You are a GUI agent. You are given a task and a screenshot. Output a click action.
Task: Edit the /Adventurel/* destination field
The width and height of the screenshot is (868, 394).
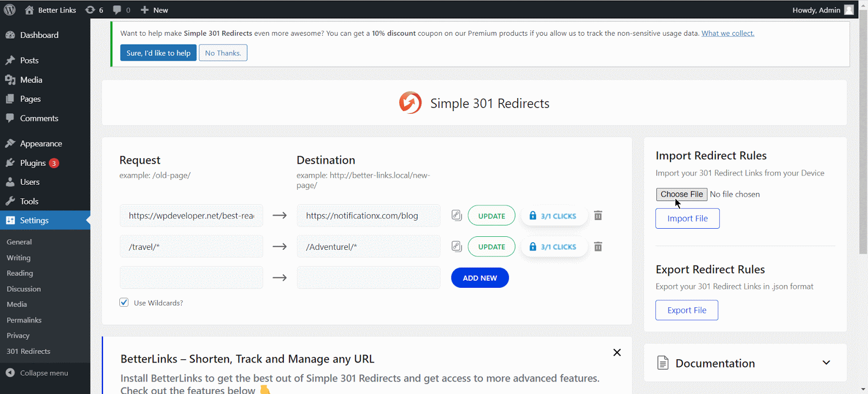(x=368, y=247)
